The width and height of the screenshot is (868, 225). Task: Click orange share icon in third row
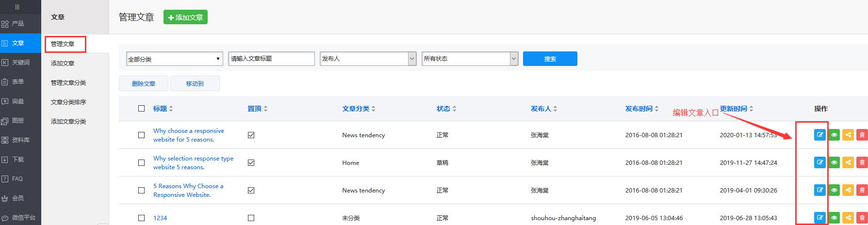[x=848, y=190]
